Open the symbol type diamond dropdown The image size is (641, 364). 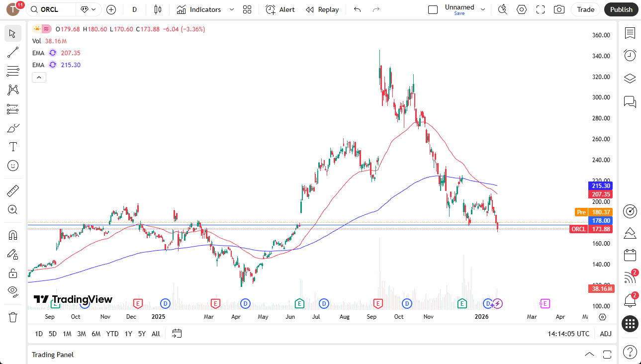pos(89,9)
